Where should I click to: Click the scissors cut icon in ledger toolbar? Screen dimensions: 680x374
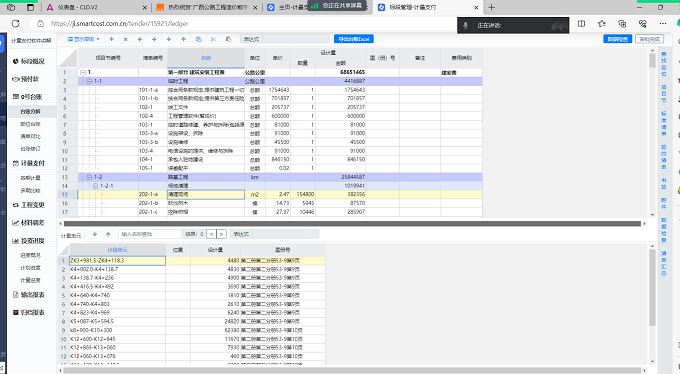click(x=213, y=39)
